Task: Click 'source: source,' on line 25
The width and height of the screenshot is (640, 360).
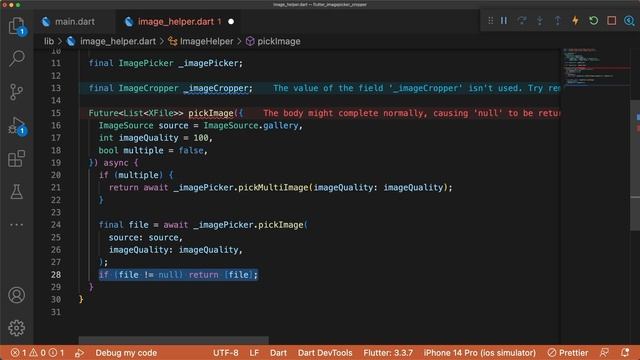Action: coord(146,238)
